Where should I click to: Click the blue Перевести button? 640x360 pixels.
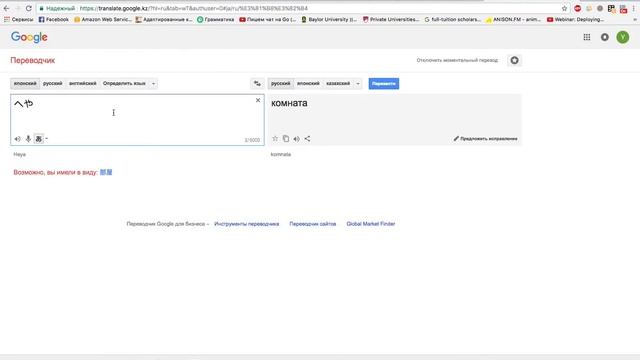coord(384,83)
